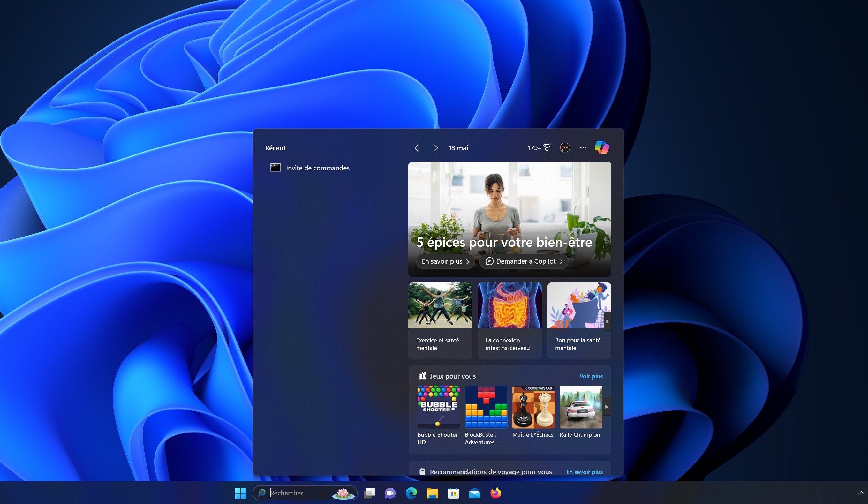Go to the previous day with the left chevron
The height and width of the screenshot is (504, 868).
point(417,147)
